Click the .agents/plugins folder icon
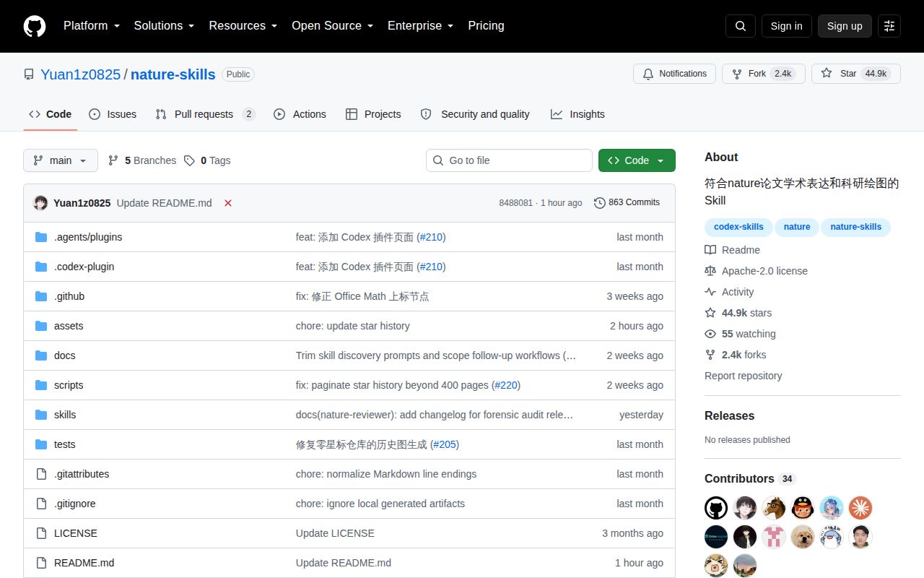This screenshot has height=578, width=924. [x=41, y=237]
